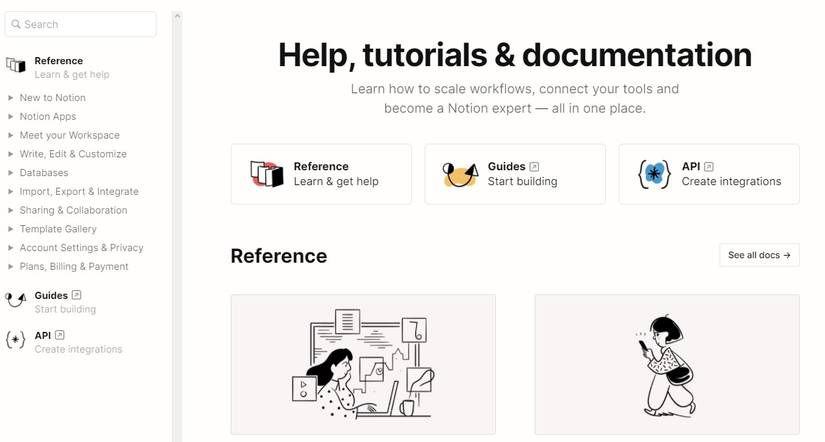Screen dimensions: 825x442
Task: Click the Guides card's loop-arrow icon
Action: [x=461, y=174]
